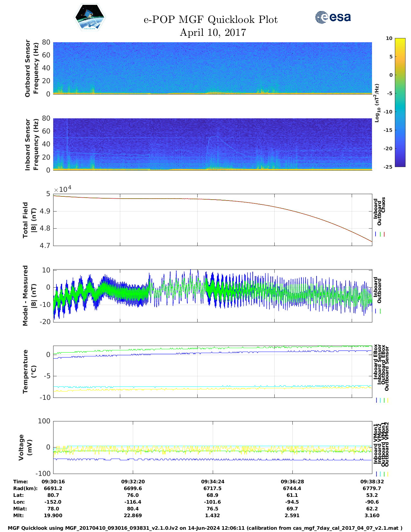Screen dimensions: 411x532
Task: Click the red Chaos legend marker
Action: (x=384, y=234)
